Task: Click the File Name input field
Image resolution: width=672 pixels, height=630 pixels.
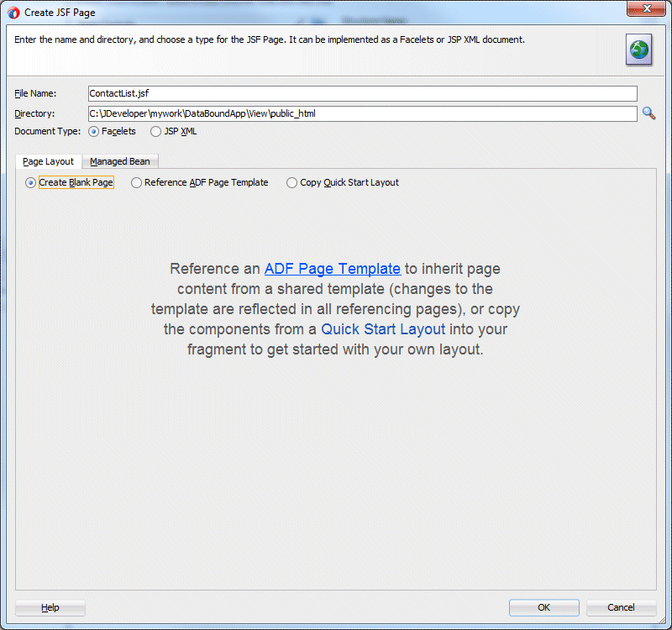Action: pos(363,93)
